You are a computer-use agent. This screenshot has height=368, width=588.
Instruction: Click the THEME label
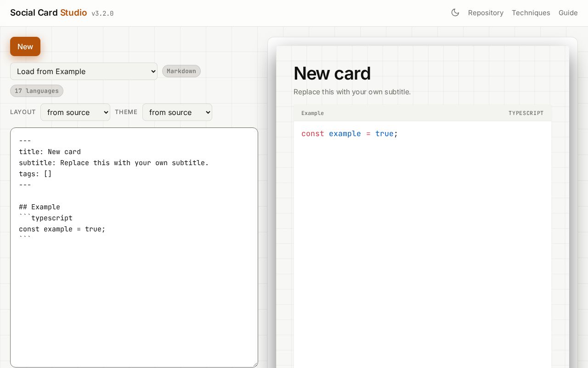tap(126, 112)
